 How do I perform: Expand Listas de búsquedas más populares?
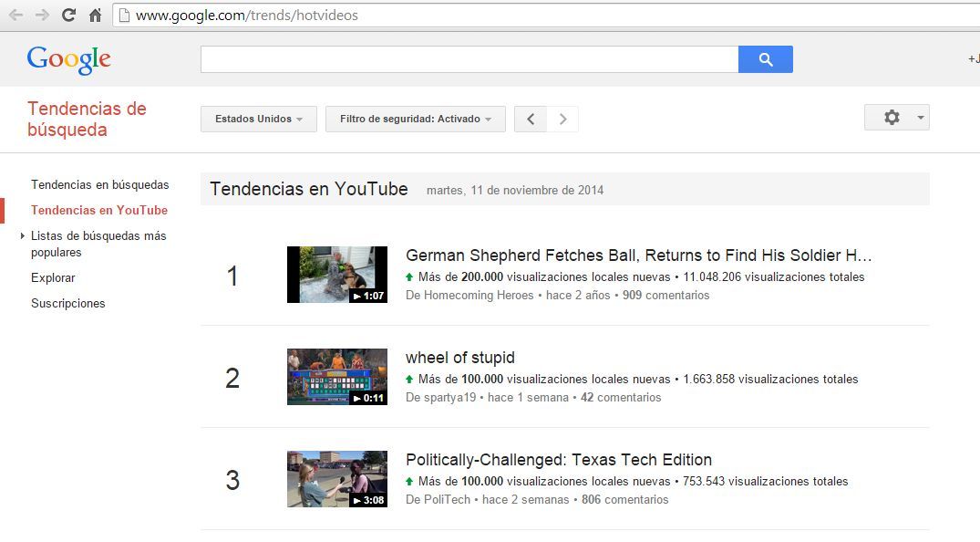(x=23, y=236)
